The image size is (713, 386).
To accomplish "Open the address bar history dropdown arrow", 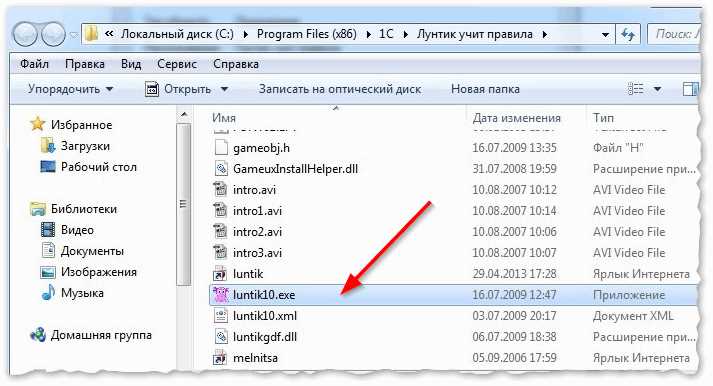I will [x=605, y=35].
